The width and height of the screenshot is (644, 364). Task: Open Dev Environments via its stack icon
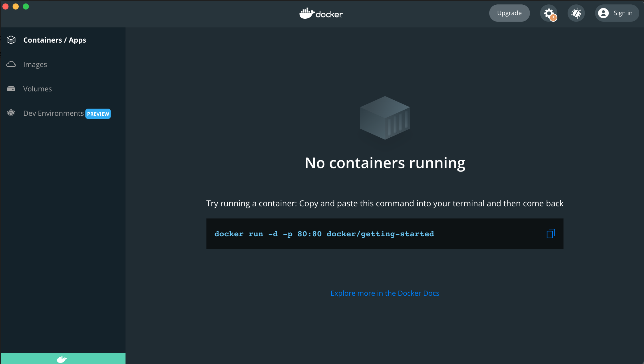[x=11, y=113]
